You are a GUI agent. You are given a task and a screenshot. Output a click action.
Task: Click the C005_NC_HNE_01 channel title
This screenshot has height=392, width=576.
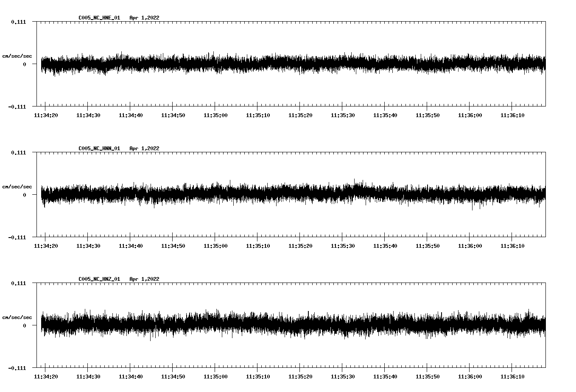[99, 18]
